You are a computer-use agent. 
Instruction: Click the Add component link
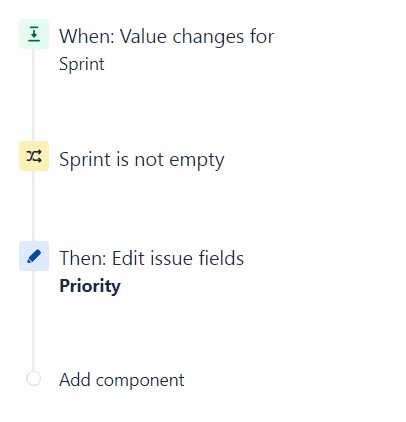(122, 380)
